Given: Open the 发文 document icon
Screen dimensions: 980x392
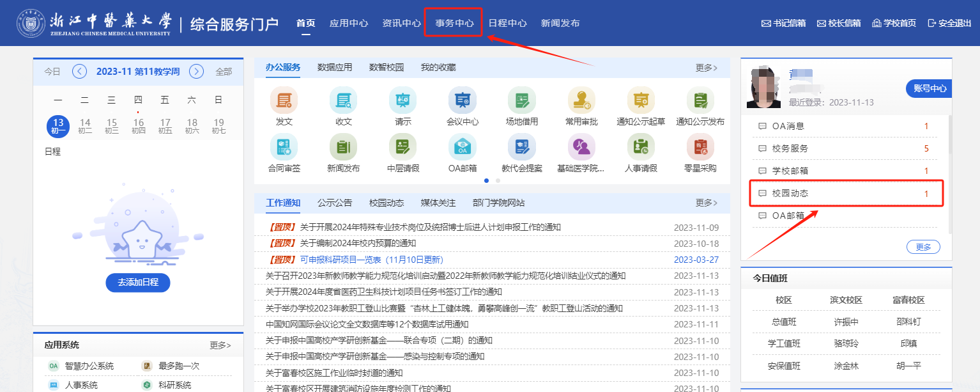Looking at the screenshot, I should point(284,101).
